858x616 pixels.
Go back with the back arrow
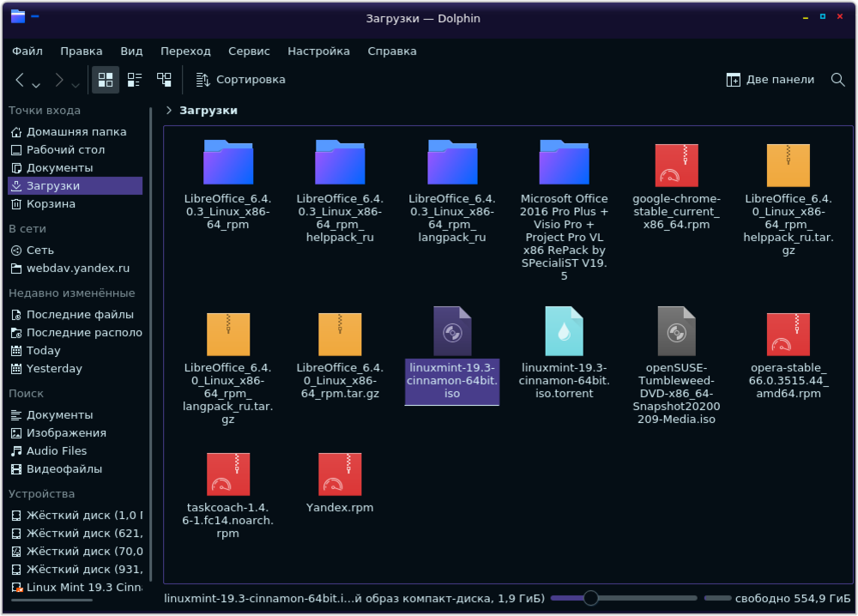click(x=20, y=80)
